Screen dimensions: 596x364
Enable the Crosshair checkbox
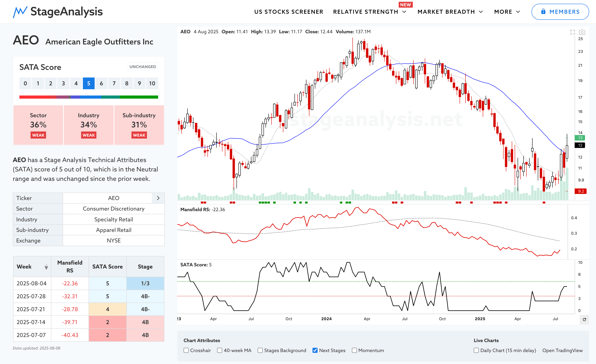click(x=186, y=350)
